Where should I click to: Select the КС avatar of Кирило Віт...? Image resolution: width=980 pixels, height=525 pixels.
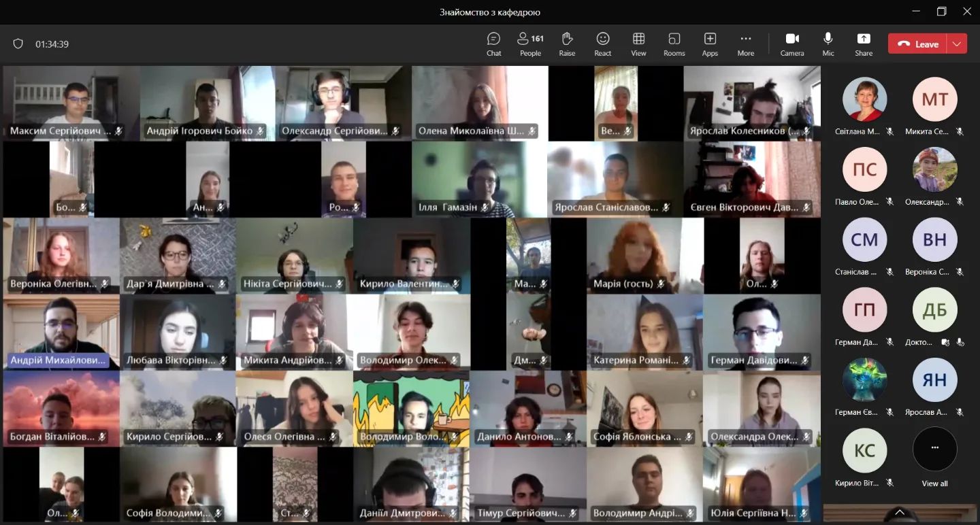[865, 450]
